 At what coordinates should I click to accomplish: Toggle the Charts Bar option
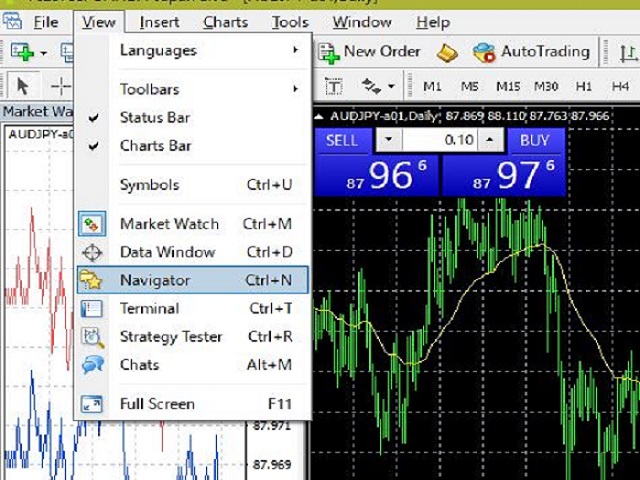192,146
